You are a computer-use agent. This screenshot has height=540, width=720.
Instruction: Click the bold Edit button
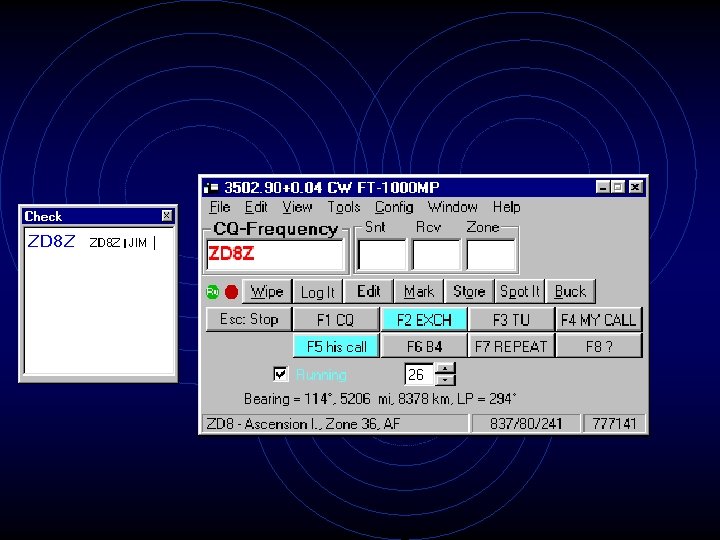[368, 292]
